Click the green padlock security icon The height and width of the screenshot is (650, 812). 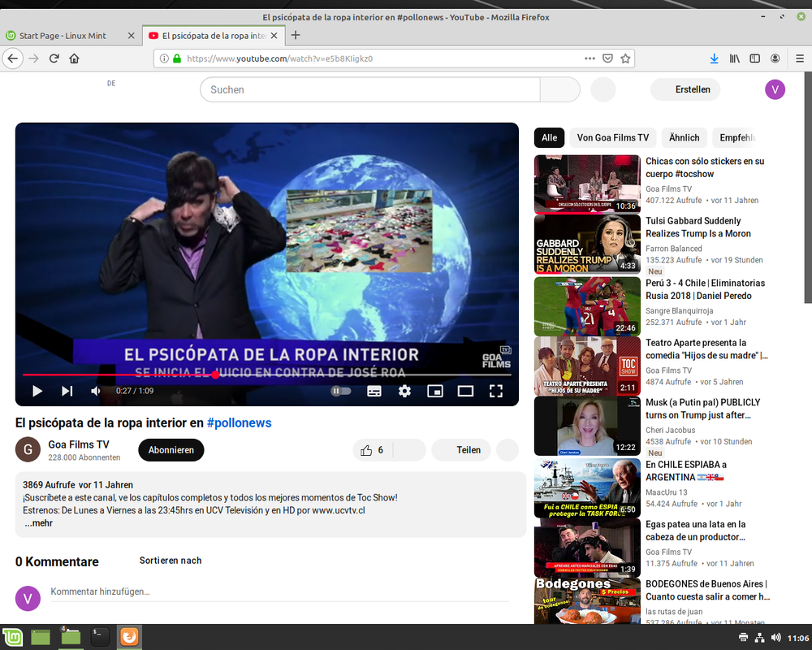[x=177, y=58]
